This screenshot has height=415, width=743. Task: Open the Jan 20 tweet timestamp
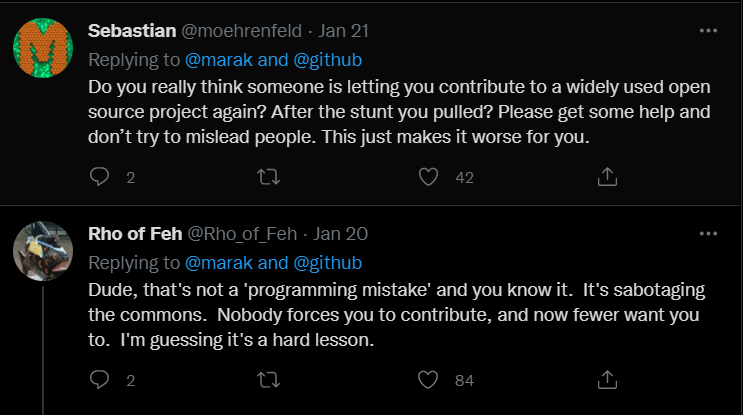pyautogui.click(x=341, y=234)
